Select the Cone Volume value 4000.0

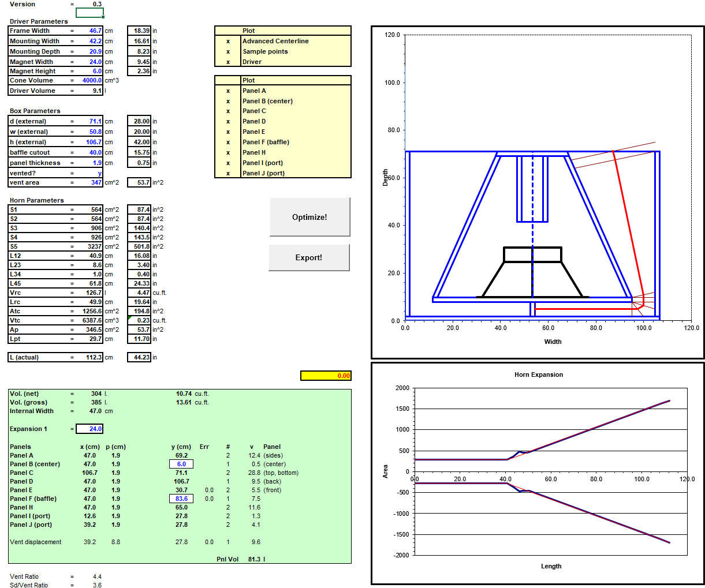pos(90,80)
